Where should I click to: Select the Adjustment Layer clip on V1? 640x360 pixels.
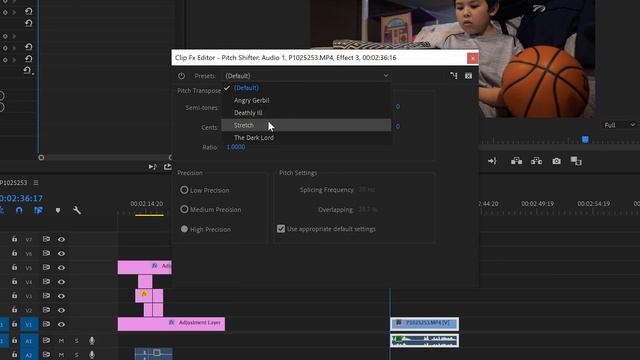pos(171,324)
